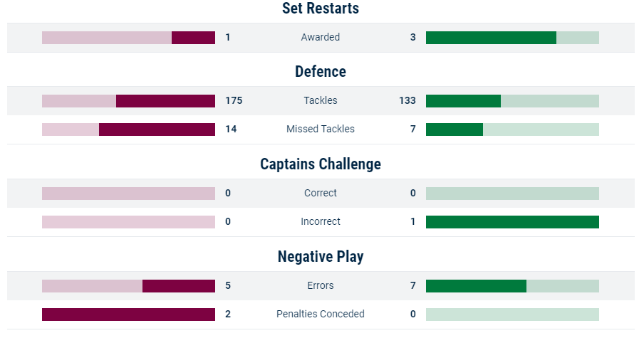Select the Incorrect challenge label
644x338 pixels.
tap(321, 222)
